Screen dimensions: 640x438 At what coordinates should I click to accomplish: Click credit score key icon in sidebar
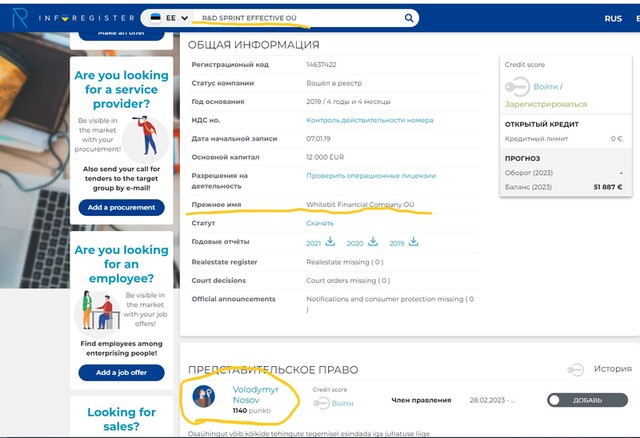coord(517,87)
